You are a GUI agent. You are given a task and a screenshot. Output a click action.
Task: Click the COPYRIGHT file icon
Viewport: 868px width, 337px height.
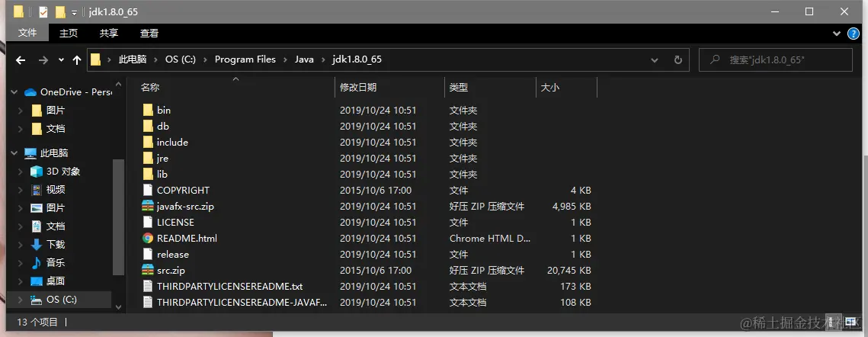(148, 190)
